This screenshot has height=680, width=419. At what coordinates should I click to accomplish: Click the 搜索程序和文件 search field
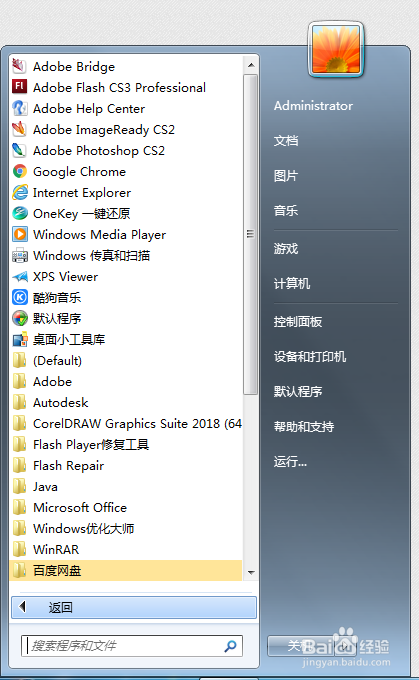pos(131,646)
